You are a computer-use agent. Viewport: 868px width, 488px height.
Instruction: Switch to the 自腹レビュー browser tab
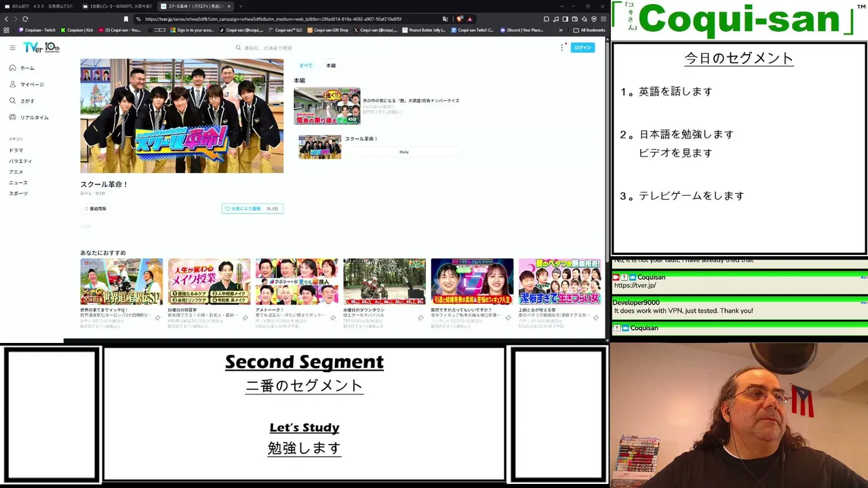117,6
